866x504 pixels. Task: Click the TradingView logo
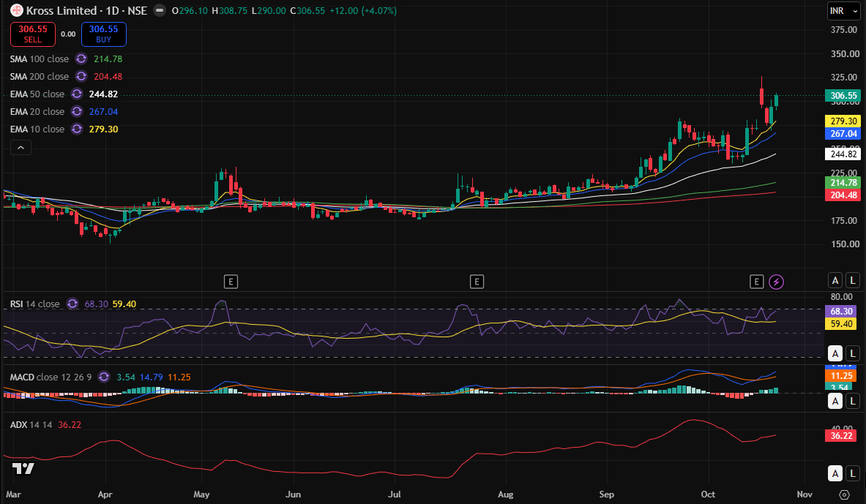[23, 469]
